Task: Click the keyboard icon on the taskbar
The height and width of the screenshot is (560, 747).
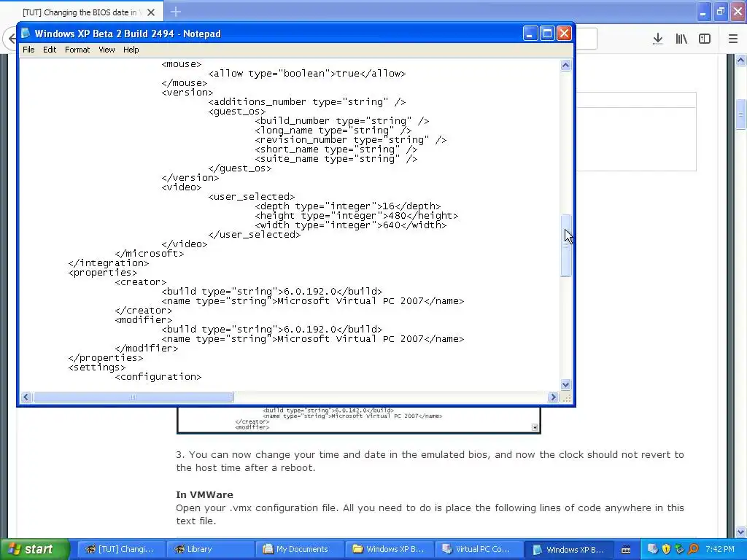Action: click(626, 550)
